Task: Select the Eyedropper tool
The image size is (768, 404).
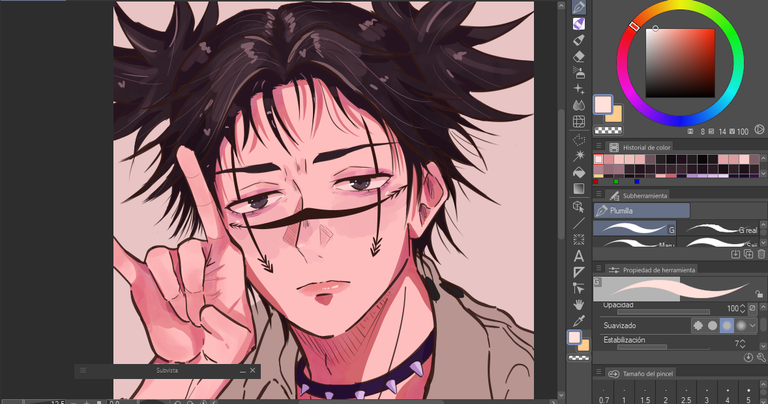Action: point(578,321)
